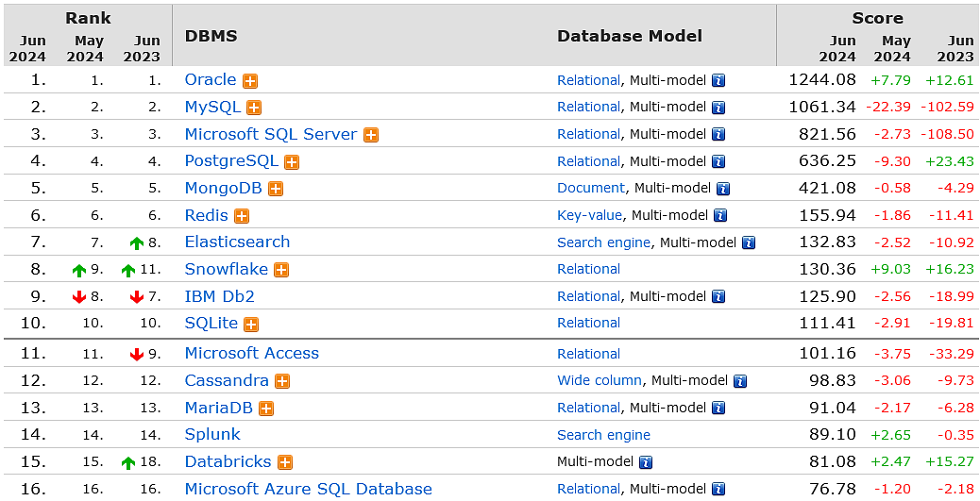980x501 pixels.
Task: Click the info icon in the PostgreSQL row
Action: click(718, 161)
